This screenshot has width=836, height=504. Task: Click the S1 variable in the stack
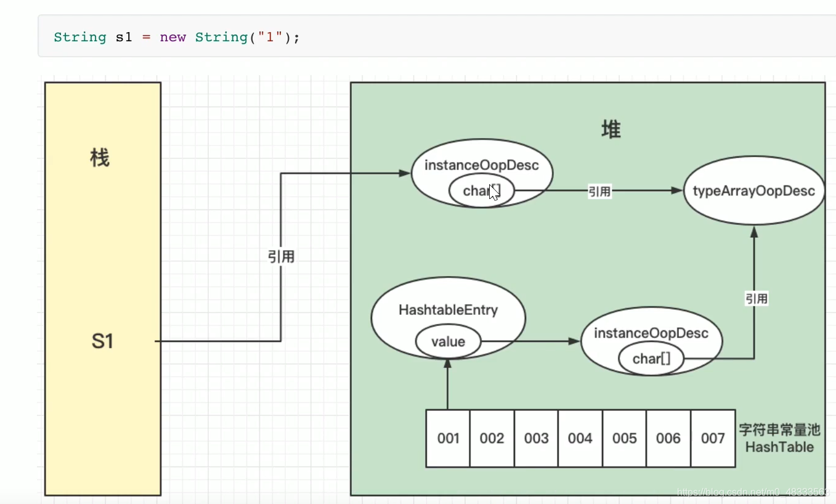pos(102,341)
